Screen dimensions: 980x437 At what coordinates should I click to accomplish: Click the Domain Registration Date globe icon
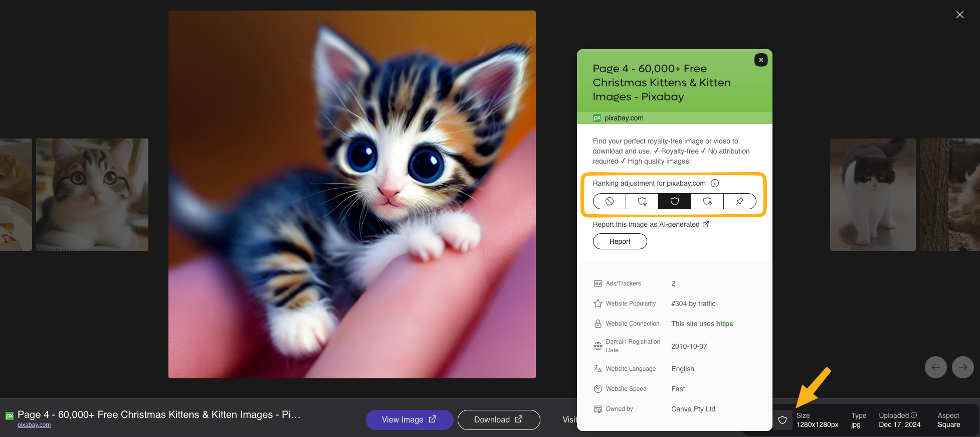click(x=598, y=346)
